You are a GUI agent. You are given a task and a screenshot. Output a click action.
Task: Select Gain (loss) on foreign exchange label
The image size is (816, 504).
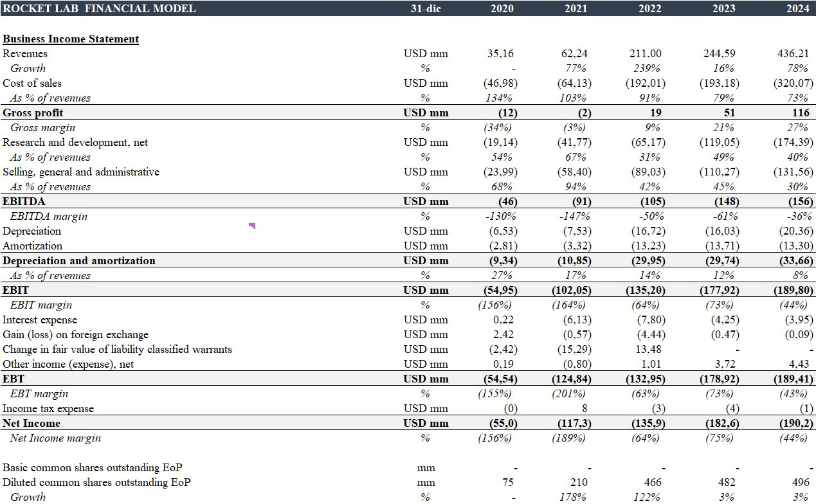76,334
